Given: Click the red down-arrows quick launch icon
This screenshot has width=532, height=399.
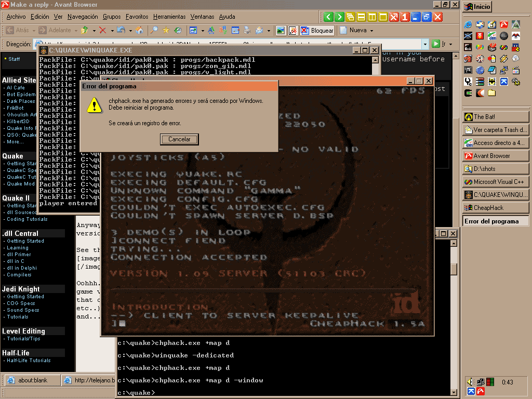Looking at the screenshot, I should pos(480,36).
